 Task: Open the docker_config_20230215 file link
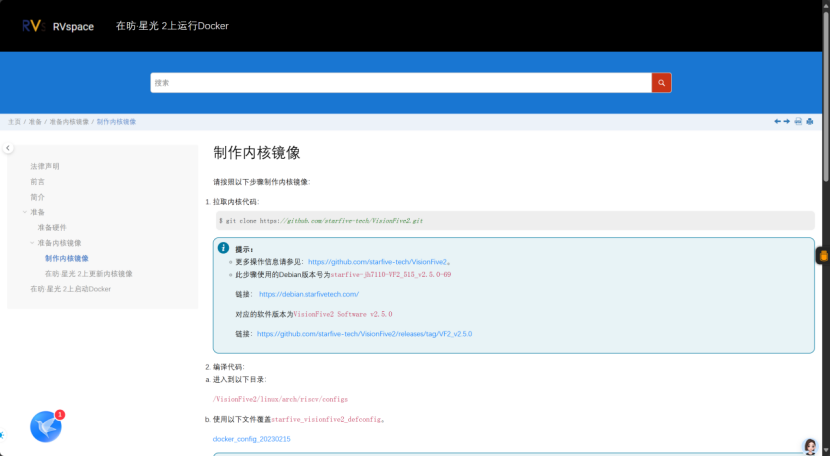tap(251, 439)
